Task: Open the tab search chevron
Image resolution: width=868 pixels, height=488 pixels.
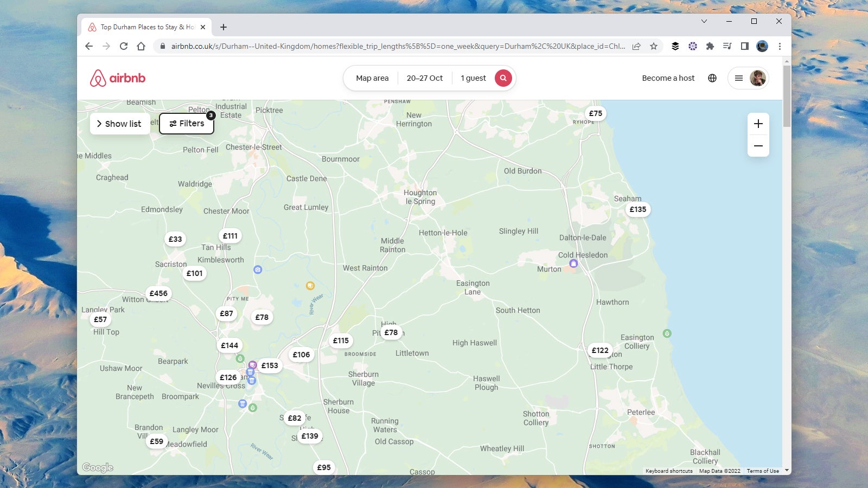Action: tap(704, 21)
